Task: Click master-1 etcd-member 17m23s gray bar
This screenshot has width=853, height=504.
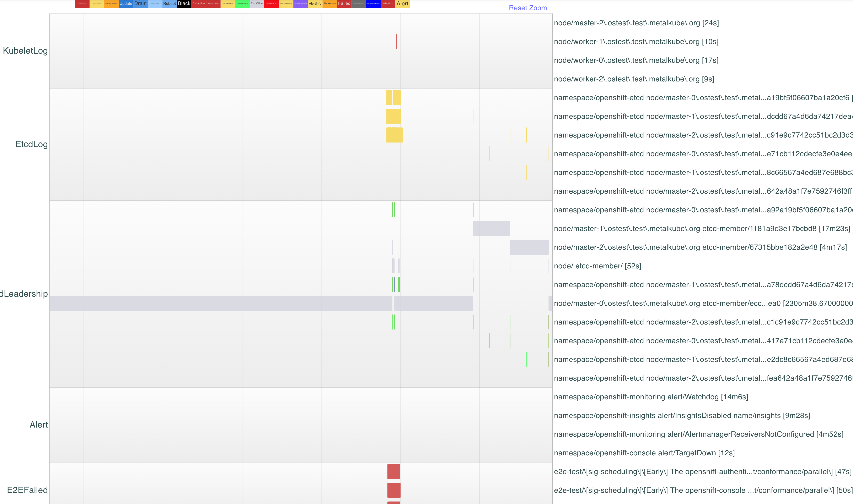Action: [x=491, y=229]
